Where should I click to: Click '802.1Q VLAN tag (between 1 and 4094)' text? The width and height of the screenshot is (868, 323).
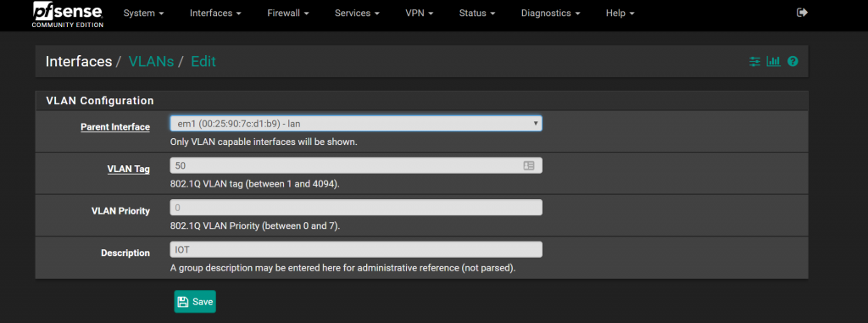254,184
